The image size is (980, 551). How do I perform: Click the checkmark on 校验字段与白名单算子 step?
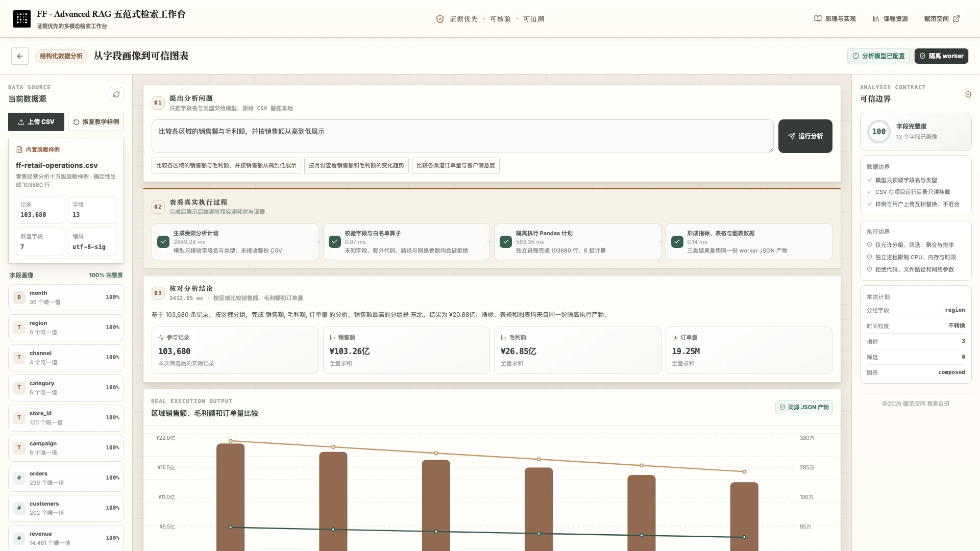[x=335, y=242]
